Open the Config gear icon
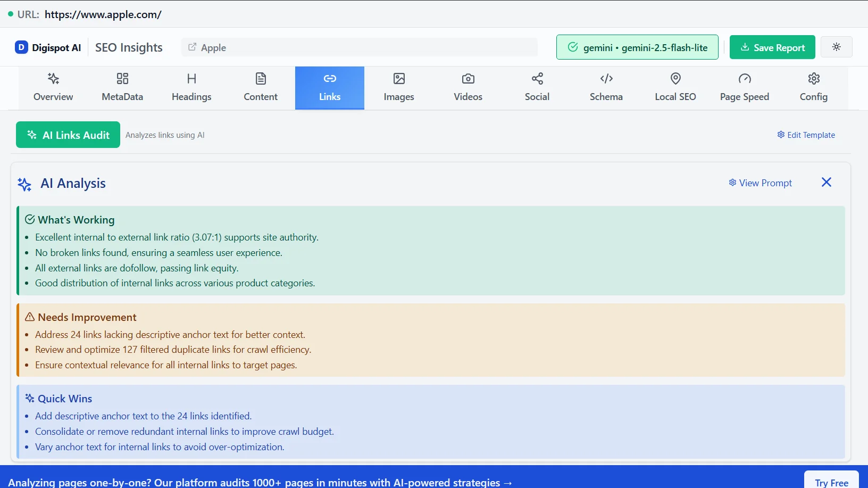 click(813, 79)
